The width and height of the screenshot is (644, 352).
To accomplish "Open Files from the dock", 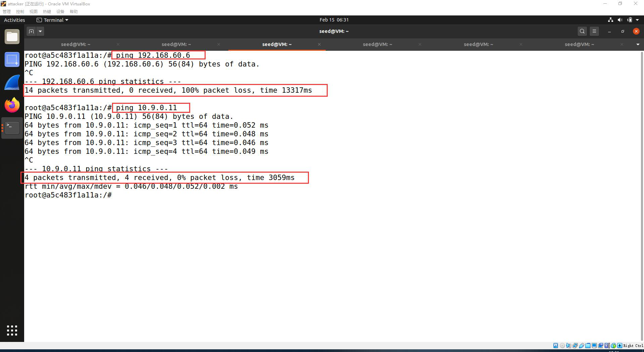I will (12, 36).
